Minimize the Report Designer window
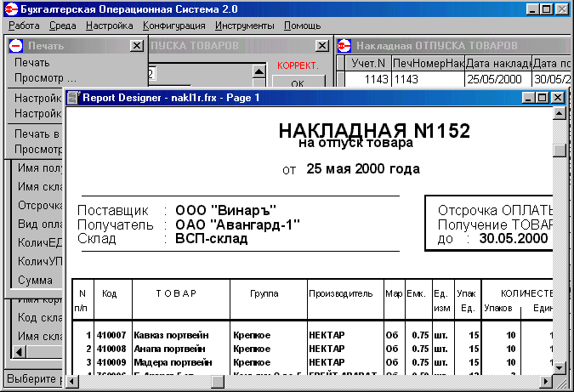 click(x=528, y=98)
